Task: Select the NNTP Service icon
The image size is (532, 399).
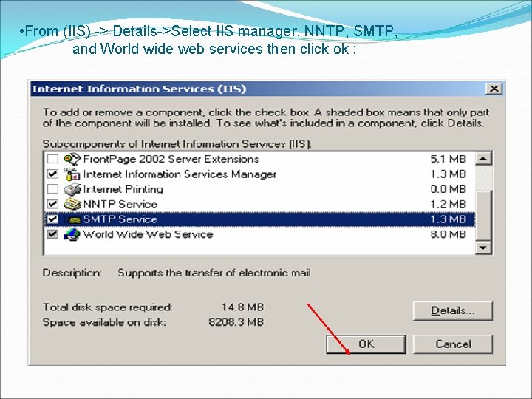Action: (72, 204)
